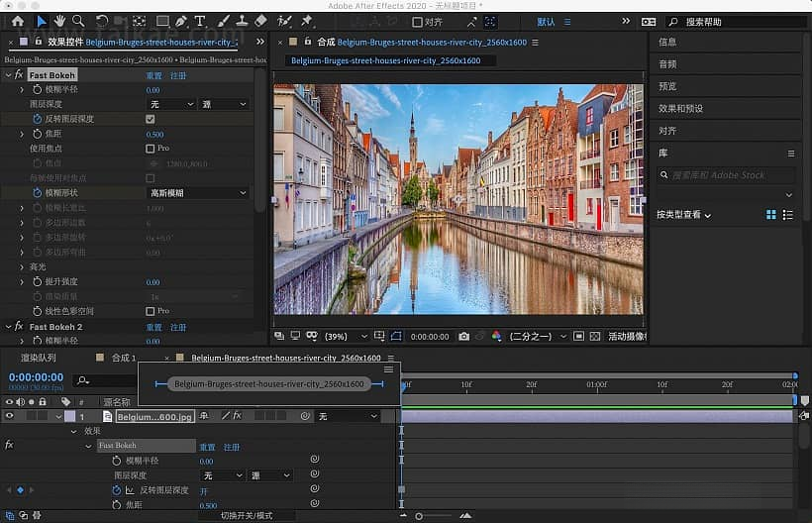
Task: Toggle the lock on the composition viewer panel
Action: click(308, 41)
